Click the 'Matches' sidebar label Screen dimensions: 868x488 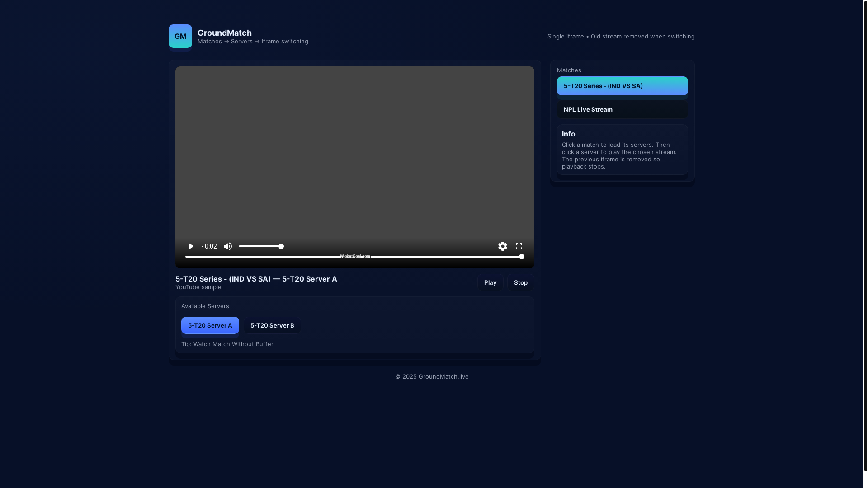click(x=569, y=70)
